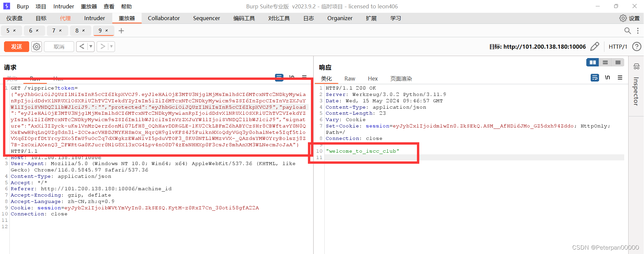Show response Raw view
644x254 pixels.
350,79
